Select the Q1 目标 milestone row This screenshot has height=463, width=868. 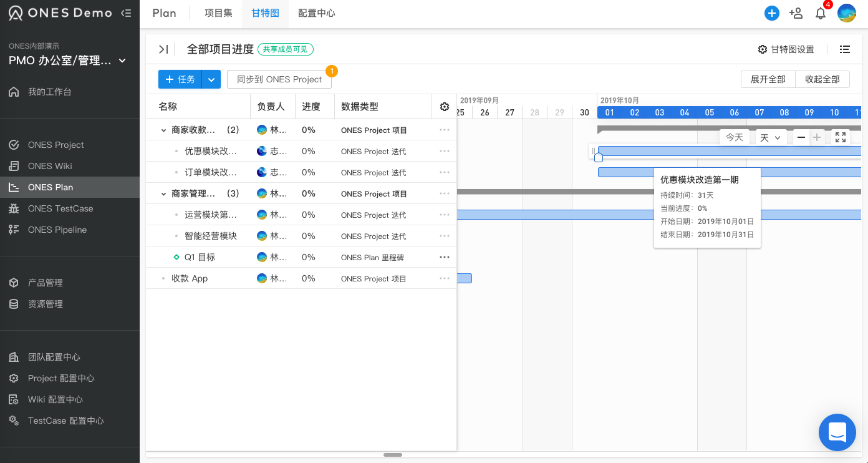click(301, 257)
